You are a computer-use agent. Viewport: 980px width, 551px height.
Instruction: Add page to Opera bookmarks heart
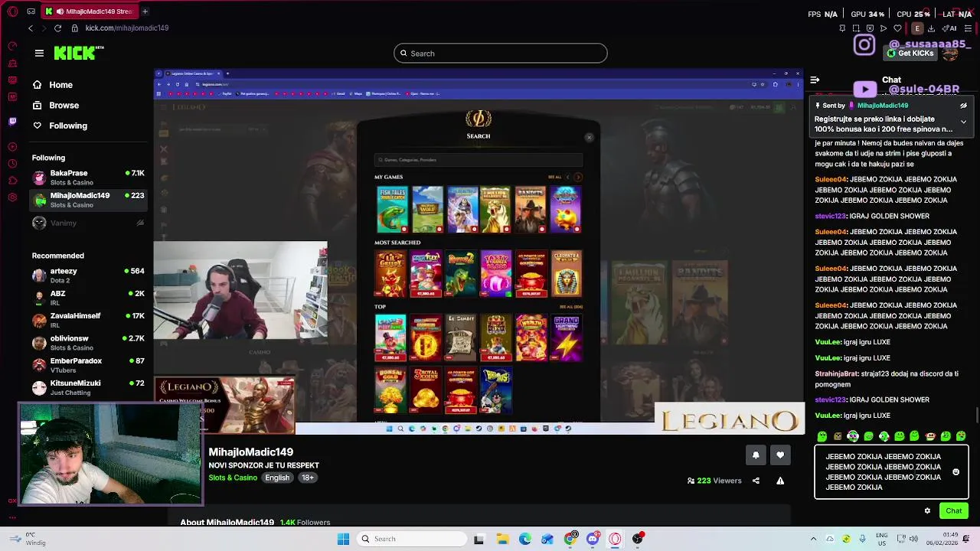pyautogui.click(x=897, y=28)
